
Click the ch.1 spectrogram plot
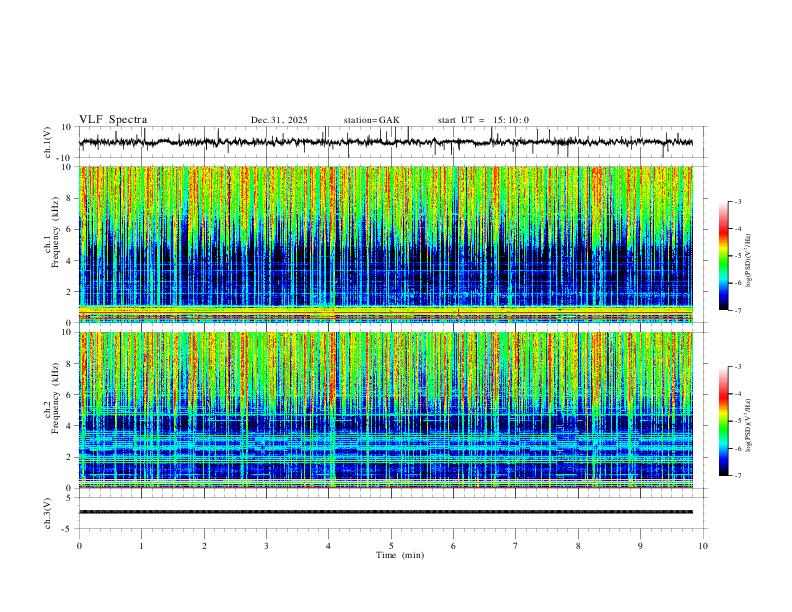coord(386,244)
